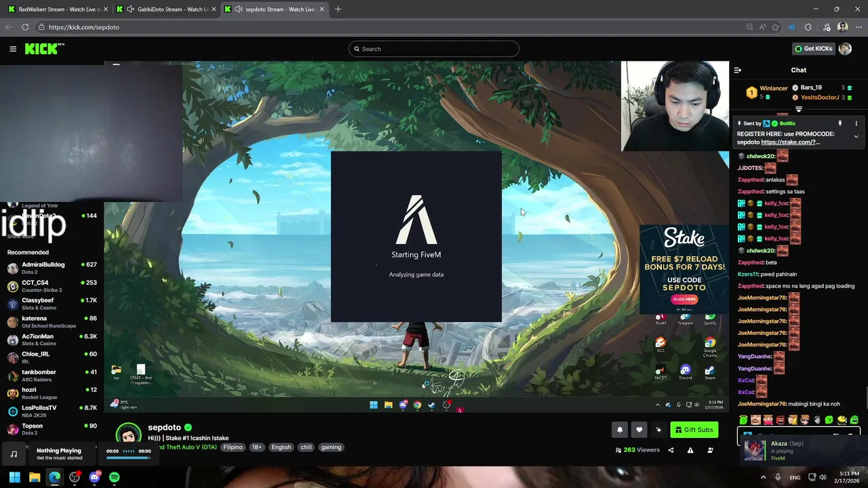868x488 pixels.
Task: Reload the page
Action: pyautogui.click(x=25, y=27)
